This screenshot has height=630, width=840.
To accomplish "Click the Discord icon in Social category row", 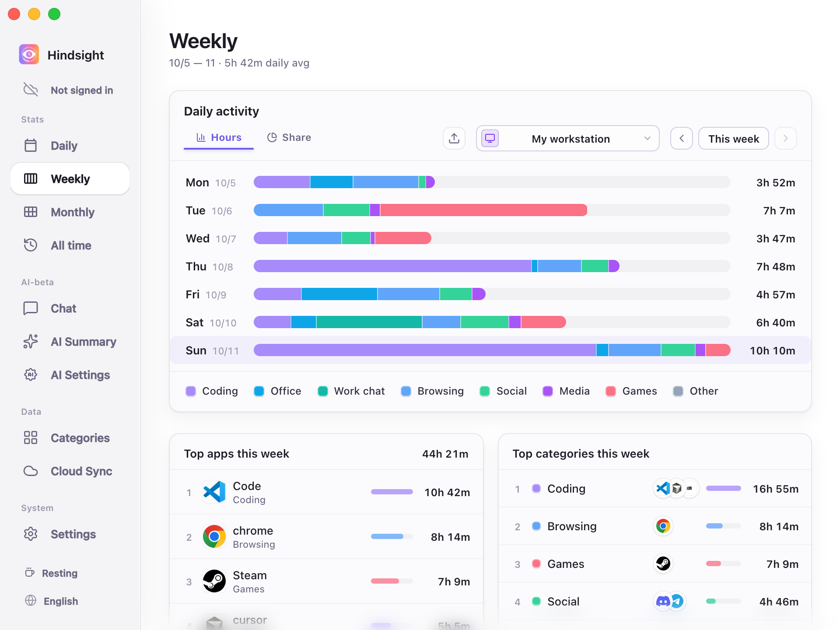I will coord(663,601).
